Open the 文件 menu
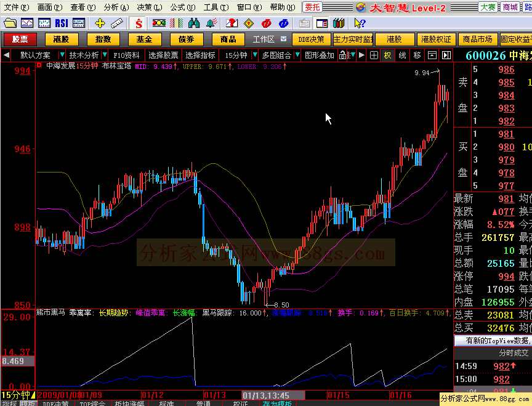 point(16,7)
